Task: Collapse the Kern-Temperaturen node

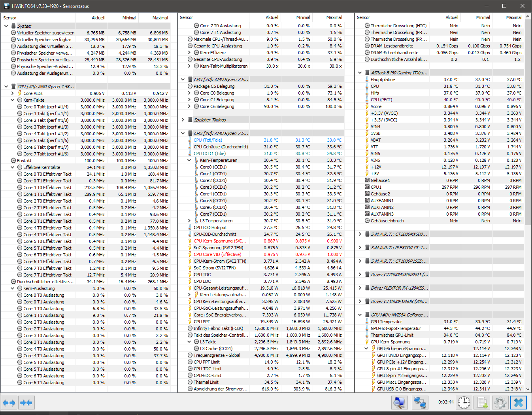Action: click(189, 160)
